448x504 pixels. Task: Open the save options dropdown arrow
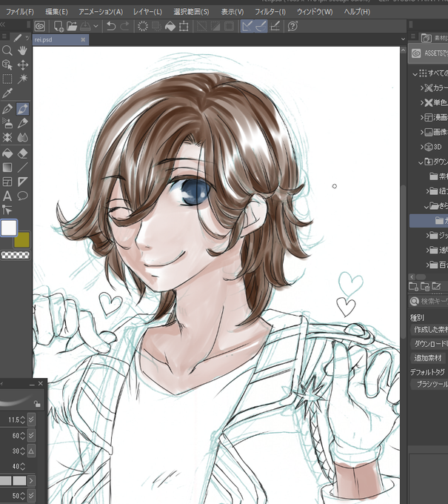[96, 27]
